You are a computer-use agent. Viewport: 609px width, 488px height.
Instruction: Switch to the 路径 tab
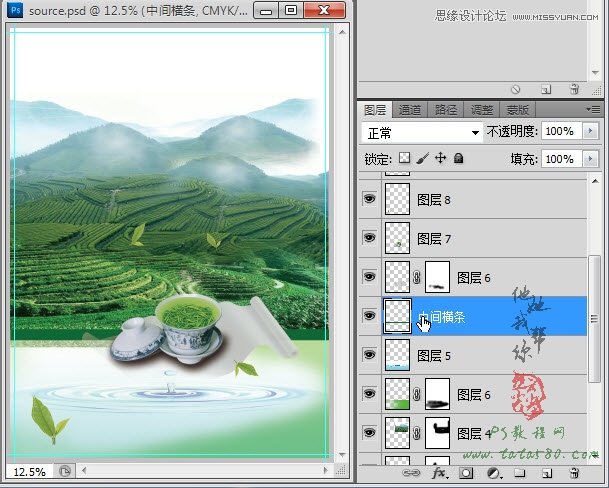(x=445, y=110)
